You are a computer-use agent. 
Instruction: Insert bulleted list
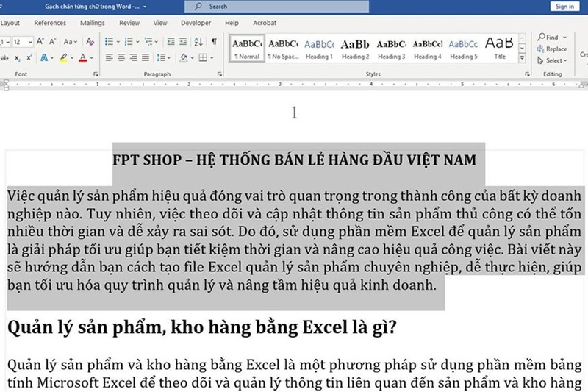[109, 41]
